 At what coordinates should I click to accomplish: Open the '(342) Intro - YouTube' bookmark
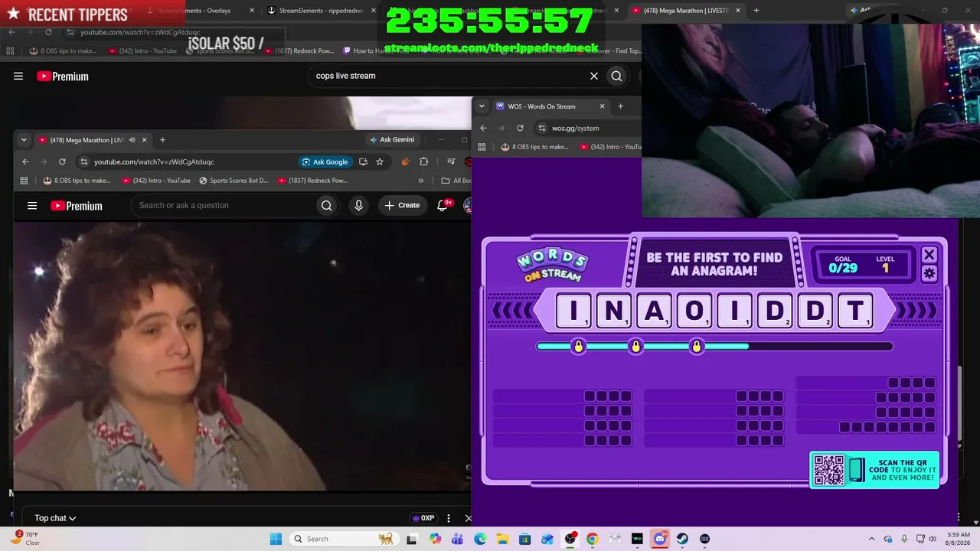pos(156,181)
